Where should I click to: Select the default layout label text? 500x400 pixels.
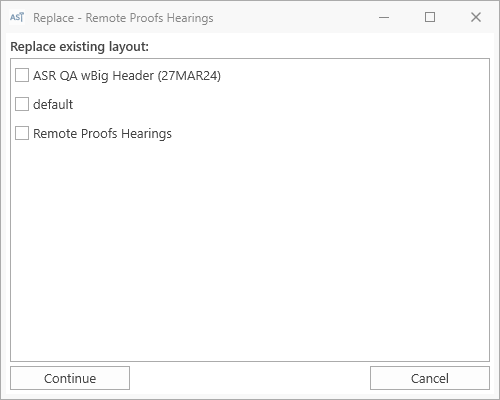tap(53, 105)
